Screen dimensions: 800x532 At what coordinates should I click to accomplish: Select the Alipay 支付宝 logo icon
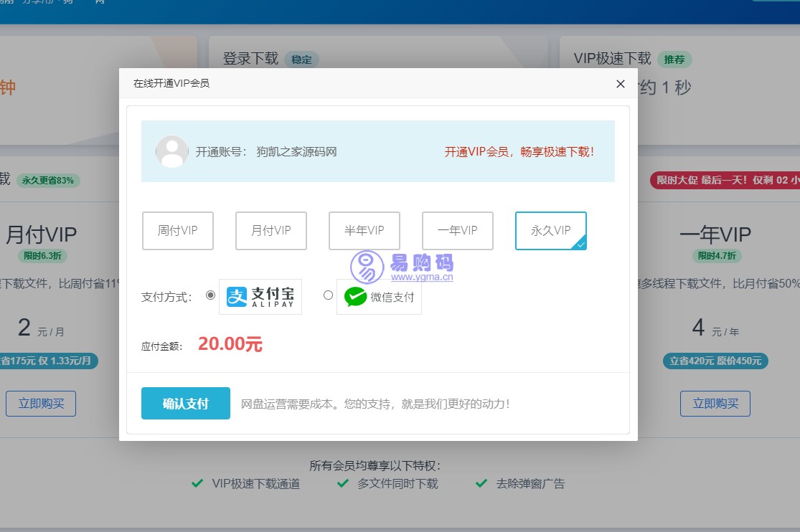coord(259,296)
